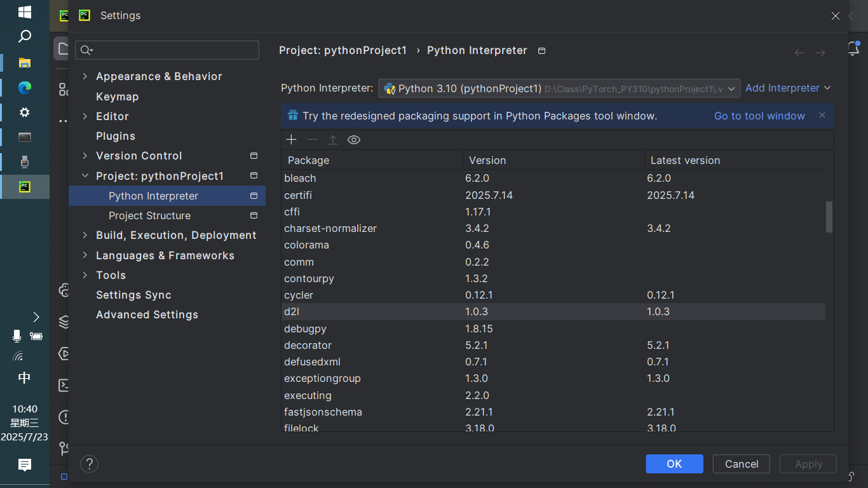The height and width of the screenshot is (488, 868).
Task: Select the d2l package row
Action: coord(553,311)
